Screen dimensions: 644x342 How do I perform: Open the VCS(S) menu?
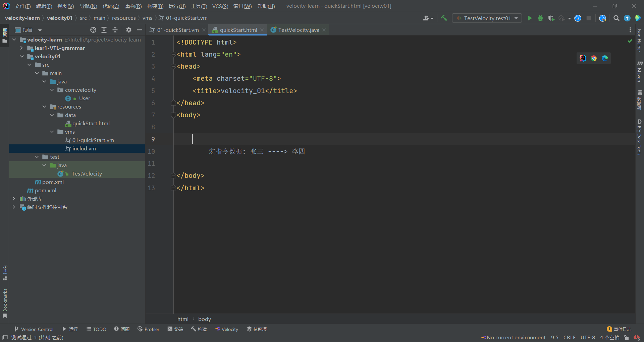(x=220, y=6)
